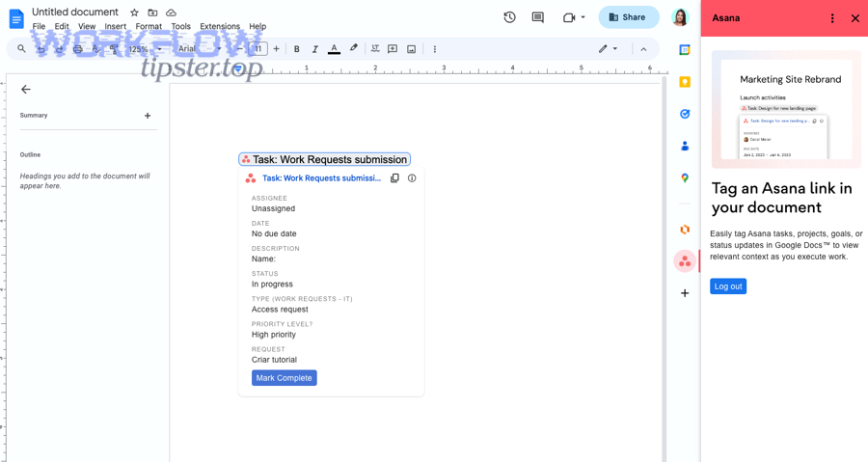
Task: Open the comments history icon
Action: (537, 17)
